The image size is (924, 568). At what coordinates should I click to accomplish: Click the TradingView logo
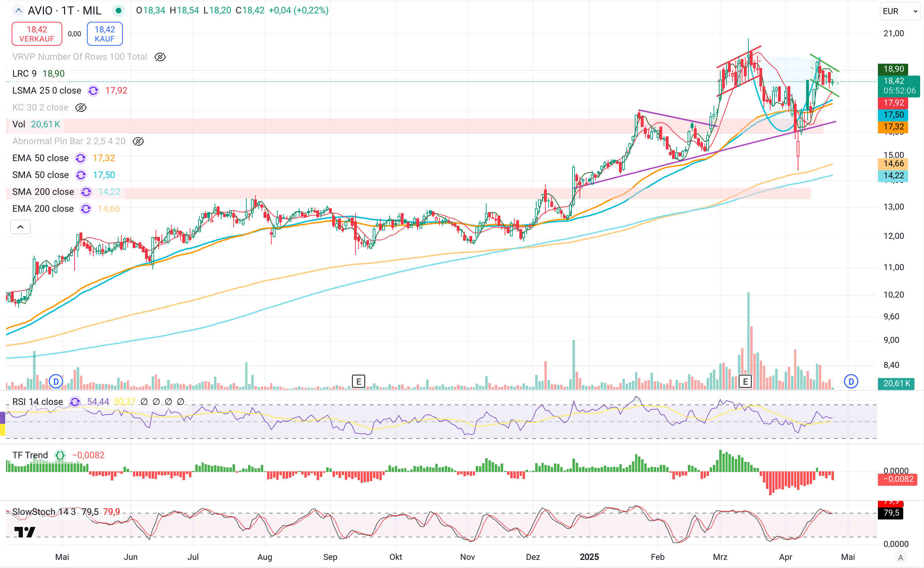point(24,532)
